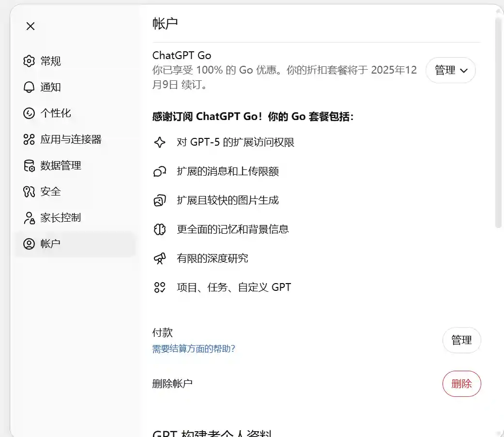This screenshot has height=437, width=504.
Task: Click the 安全 security icon
Action: click(x=29, y=192)
